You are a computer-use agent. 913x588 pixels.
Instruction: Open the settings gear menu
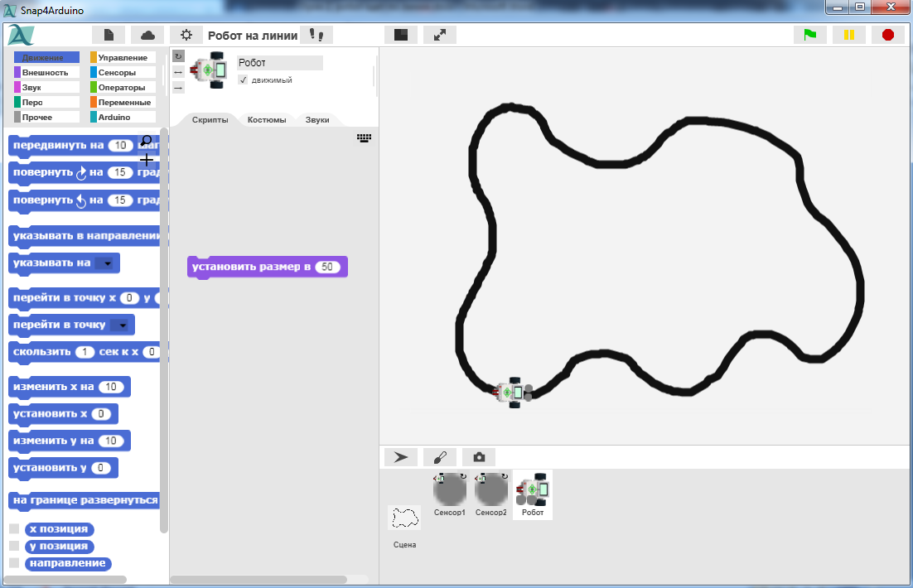point(186,35)
